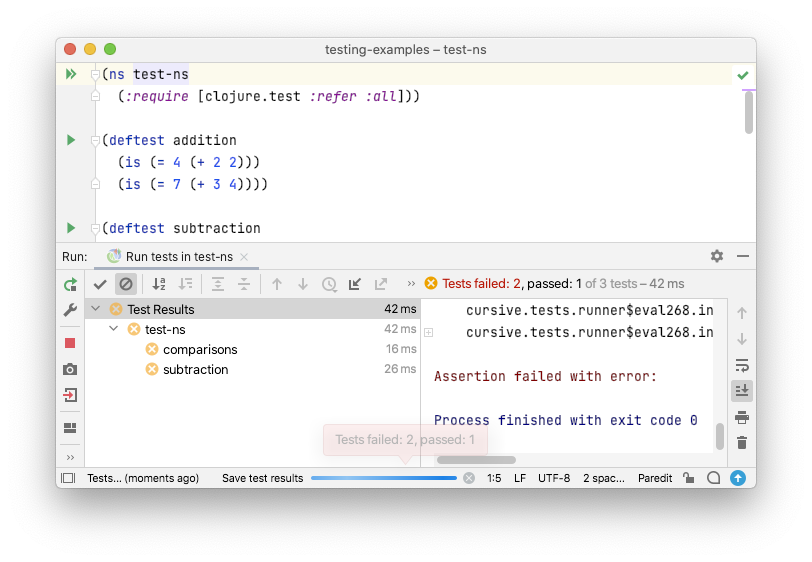Hide the Run tool window
This screenshot has height=562, width=812.
tap(743, 256)
